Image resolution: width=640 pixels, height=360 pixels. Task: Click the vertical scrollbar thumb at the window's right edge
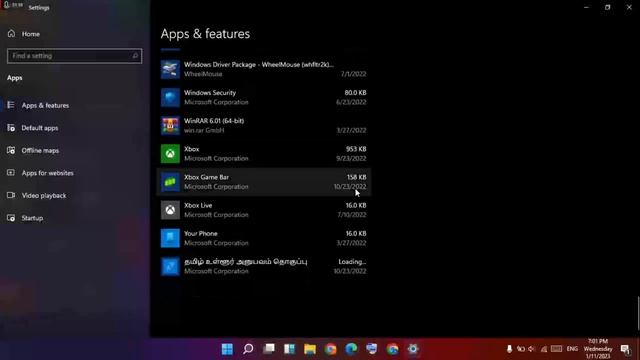click(x=638, y=313)
